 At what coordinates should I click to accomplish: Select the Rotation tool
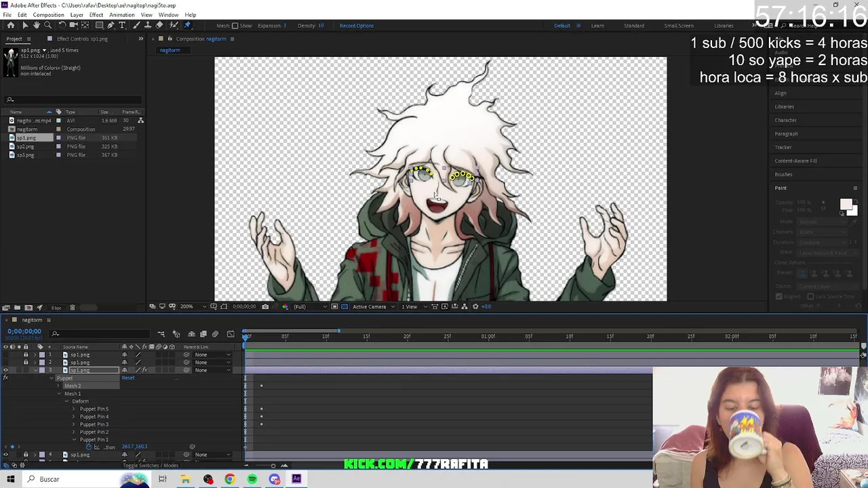62,25
